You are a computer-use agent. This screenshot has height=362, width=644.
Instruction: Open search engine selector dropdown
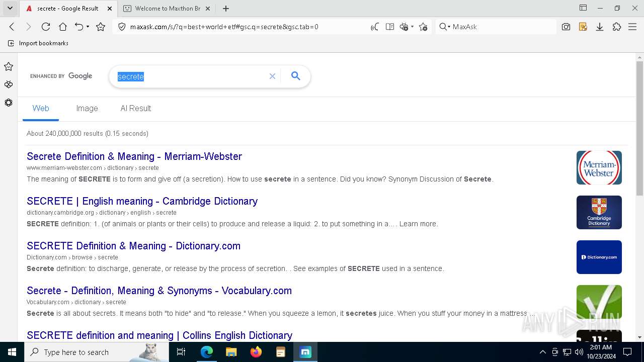pos(445,27)
